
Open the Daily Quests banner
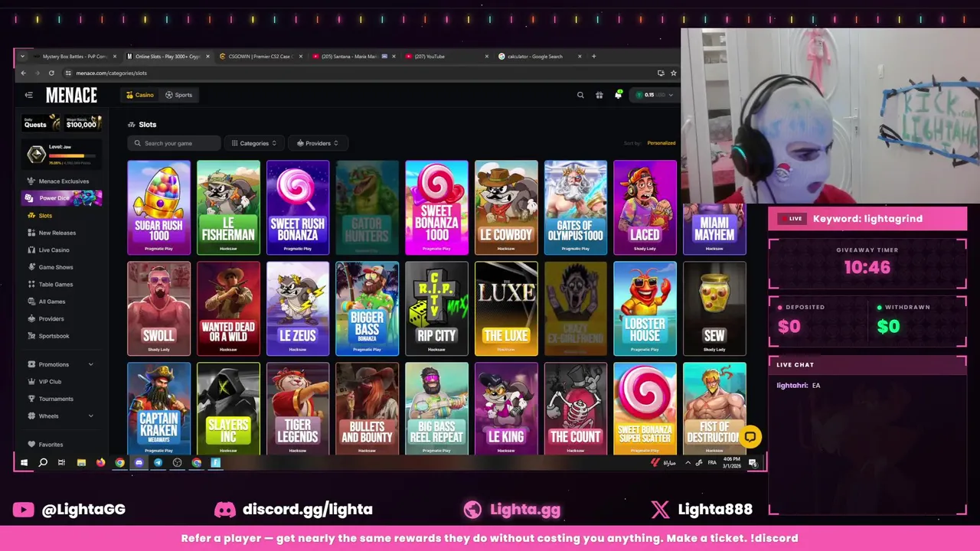pyautogui.click(x=41, y=122)
